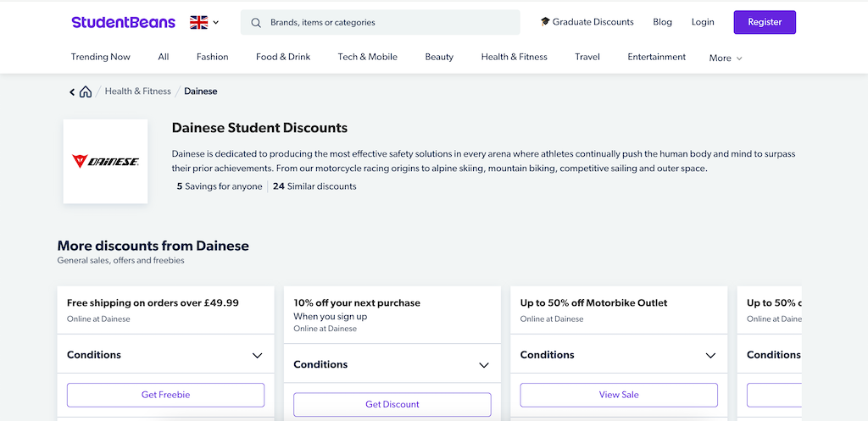Click the UK flag icon
This screenshot has width=868, height=421.
198,22
